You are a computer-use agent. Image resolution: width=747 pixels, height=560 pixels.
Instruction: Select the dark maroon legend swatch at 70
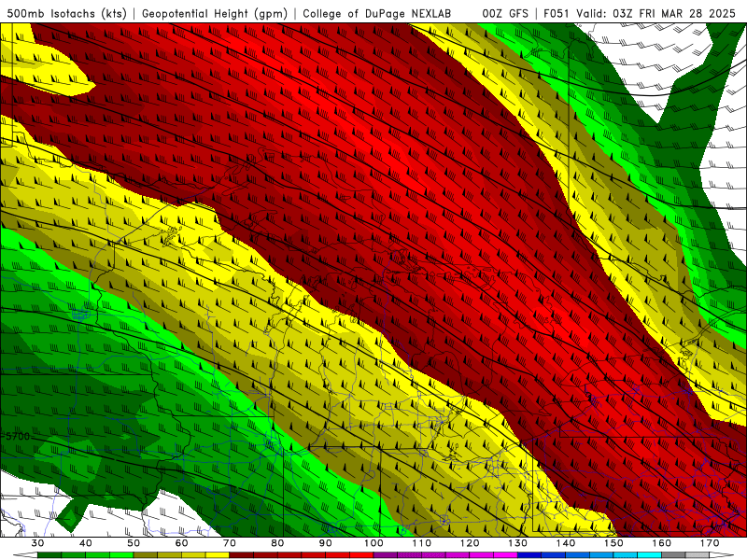point(242,555)
